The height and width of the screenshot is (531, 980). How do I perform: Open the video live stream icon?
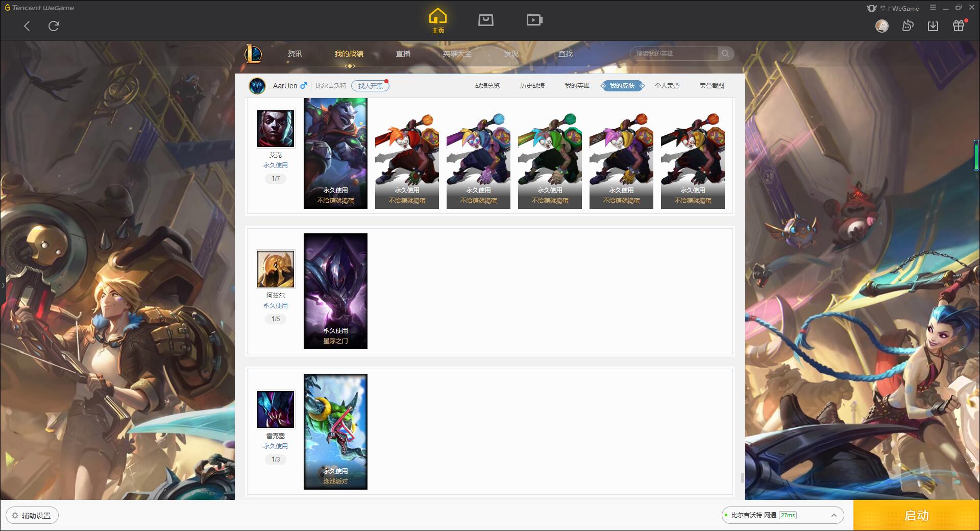tap(534, 20)
